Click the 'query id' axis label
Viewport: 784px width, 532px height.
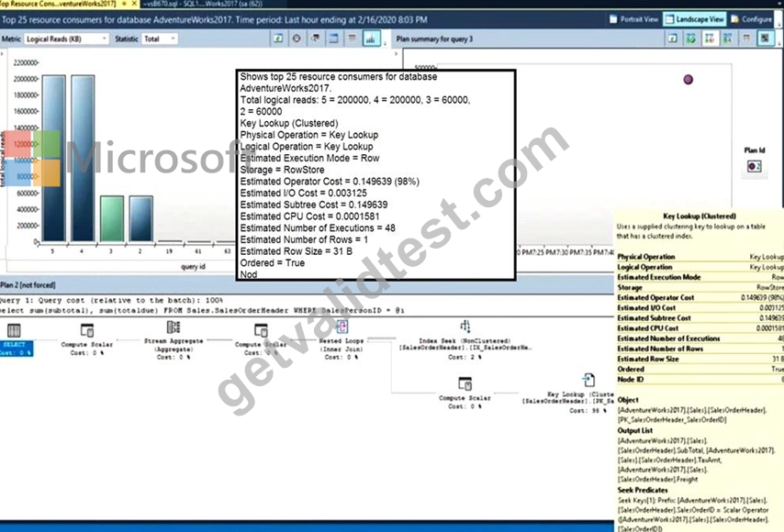(x=193, y=267)
